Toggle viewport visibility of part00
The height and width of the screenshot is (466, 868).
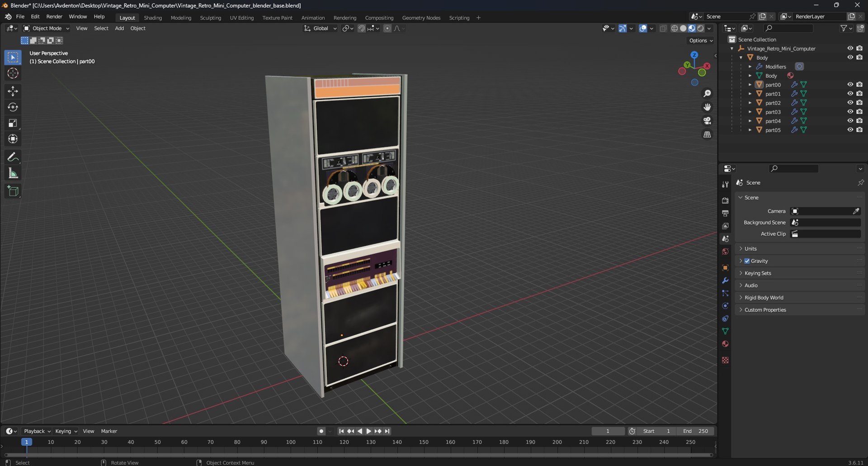[850, 85]
